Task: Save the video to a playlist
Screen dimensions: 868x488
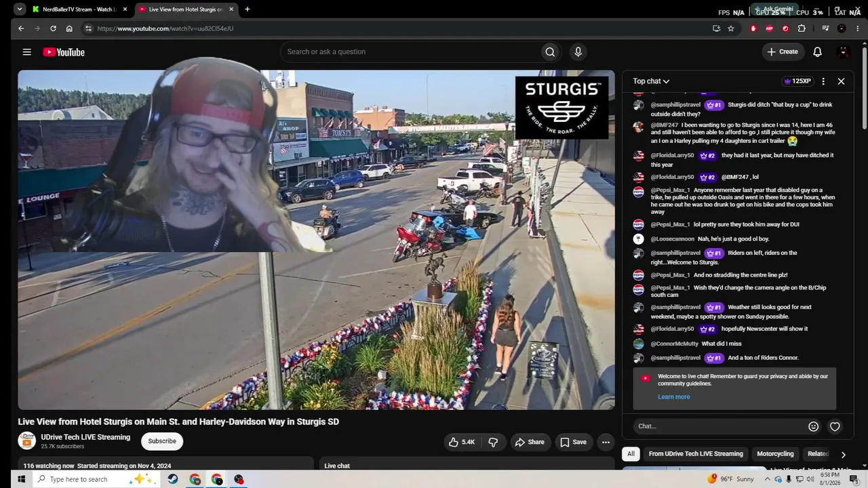Action: pos(573,442)
